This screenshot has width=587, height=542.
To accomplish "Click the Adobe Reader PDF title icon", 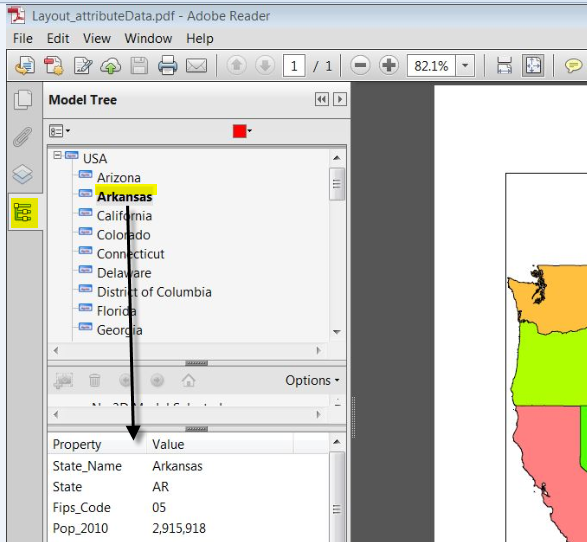I will coord(17,15).
